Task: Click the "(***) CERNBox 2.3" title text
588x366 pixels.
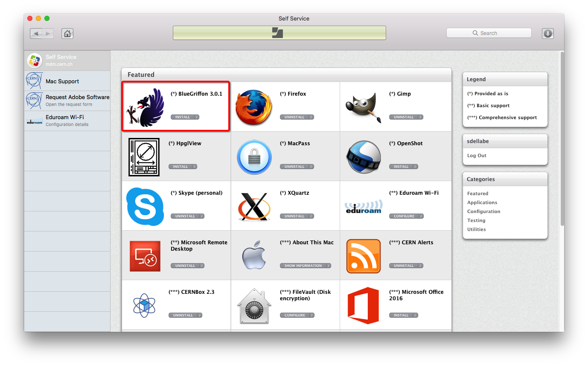Action: (192, 292)
